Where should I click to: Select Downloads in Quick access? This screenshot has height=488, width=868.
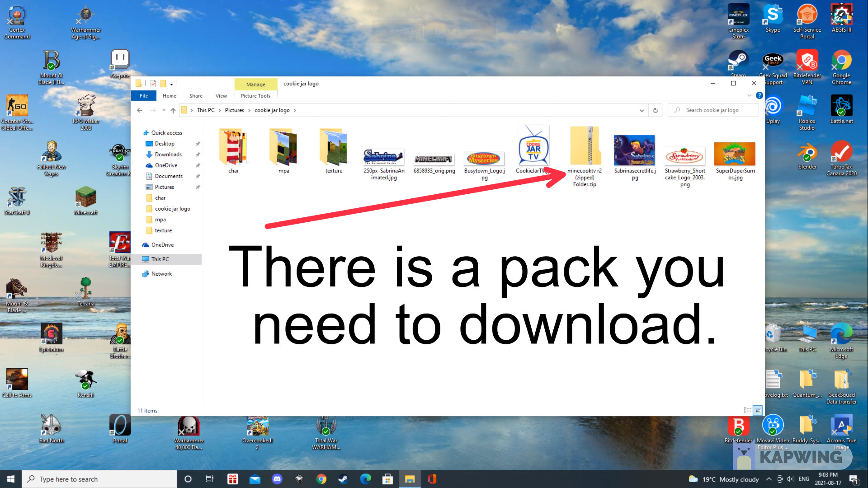coord(168,155)
